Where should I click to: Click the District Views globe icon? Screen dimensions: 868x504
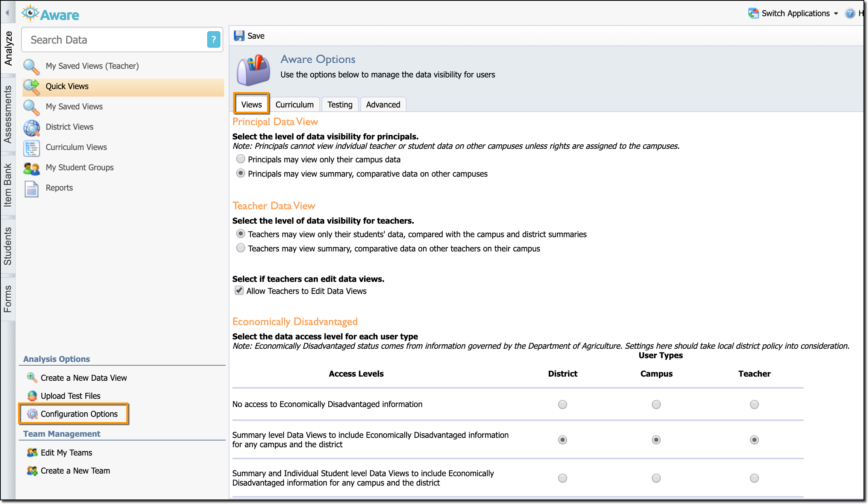pos(31,128)
